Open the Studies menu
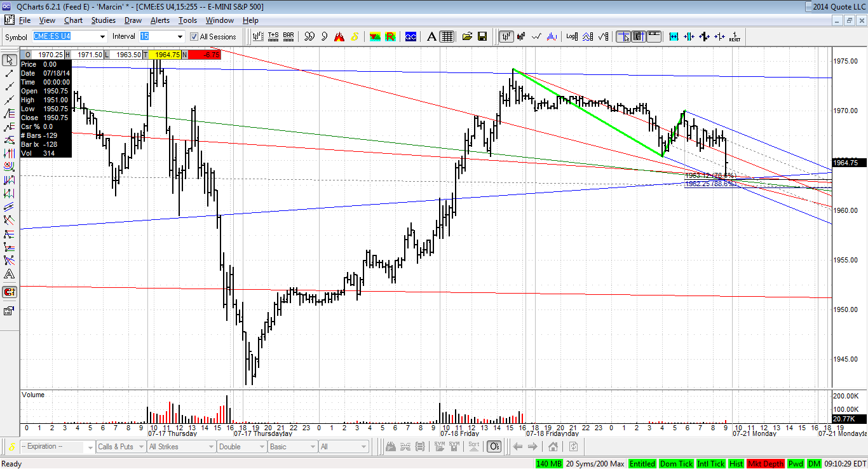The height and width of the screenshot is (469, 868). point(104,20)
